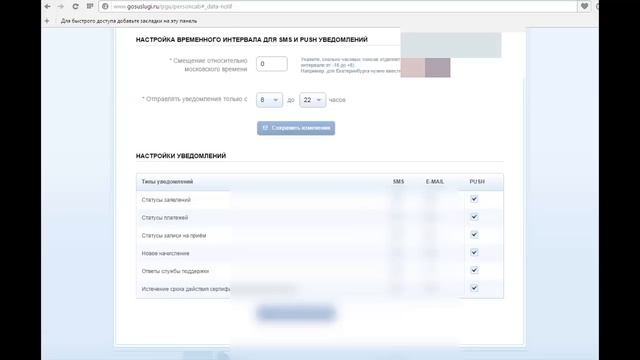Click the site info icon in address bar

click(x=105, y=7)
